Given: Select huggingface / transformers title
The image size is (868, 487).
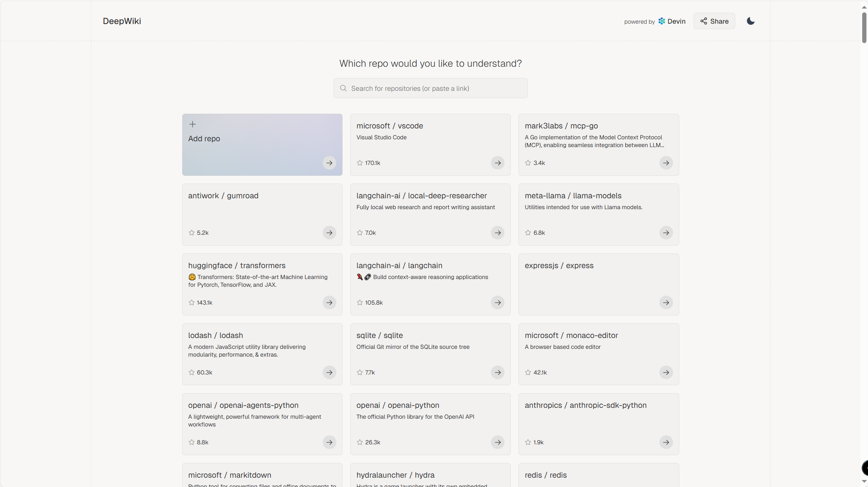Looking at the screenshot, I should 237,265.
